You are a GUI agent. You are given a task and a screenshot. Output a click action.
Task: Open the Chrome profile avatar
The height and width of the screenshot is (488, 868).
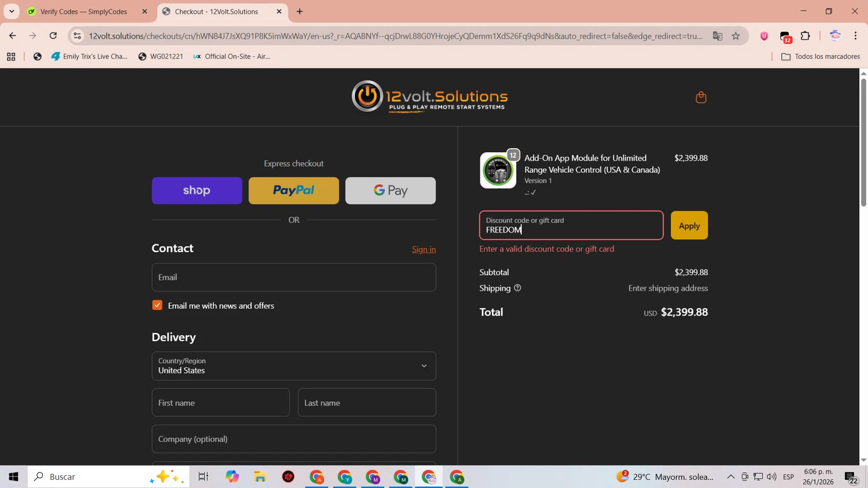point(834,36)
